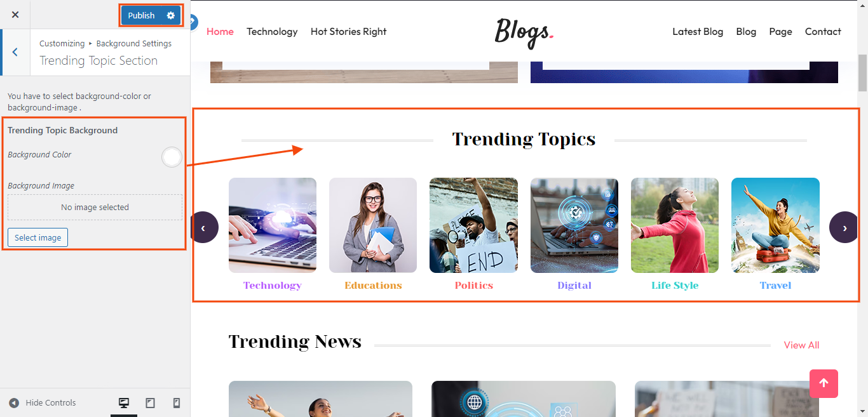This screenshot has width=868, height=417.
Task: Open publish settings gear icon
Action: [171, 15]
